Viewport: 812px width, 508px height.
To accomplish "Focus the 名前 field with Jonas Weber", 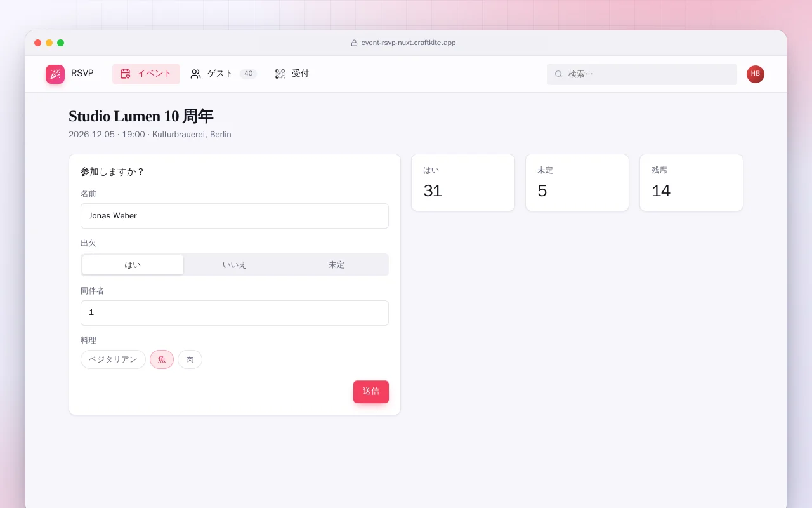I will coord(235,216).
